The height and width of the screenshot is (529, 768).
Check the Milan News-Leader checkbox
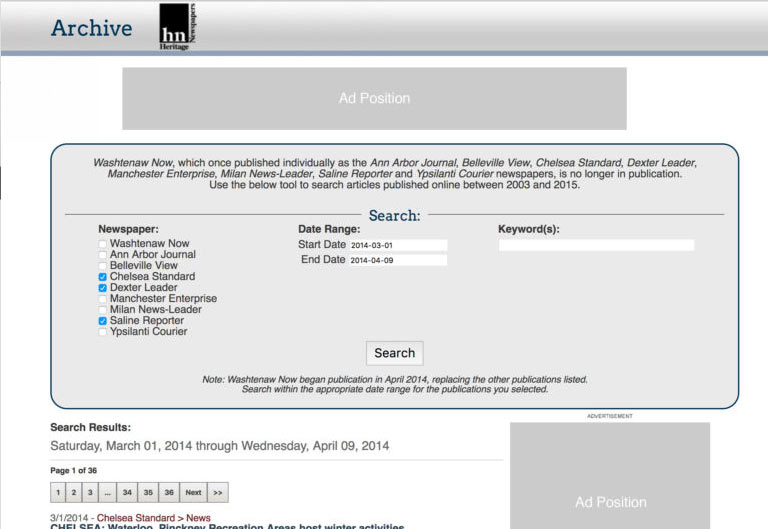(103, 310)
